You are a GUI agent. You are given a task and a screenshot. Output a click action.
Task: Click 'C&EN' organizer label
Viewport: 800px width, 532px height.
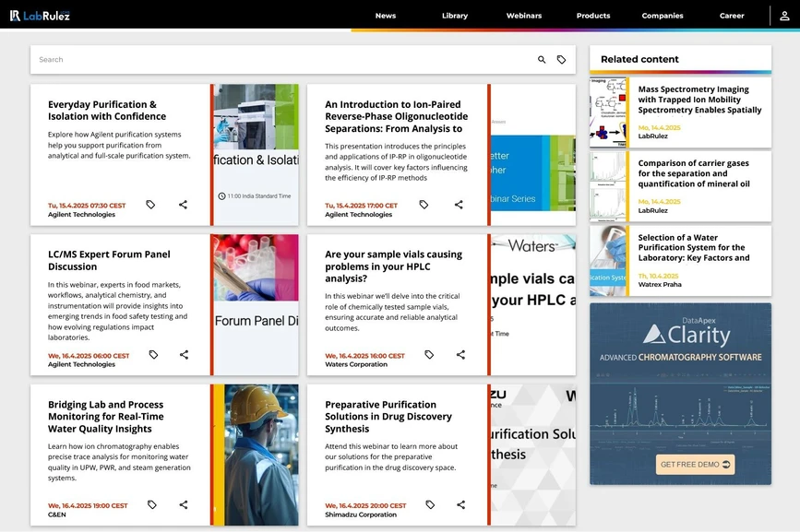[x=56, y=514]
